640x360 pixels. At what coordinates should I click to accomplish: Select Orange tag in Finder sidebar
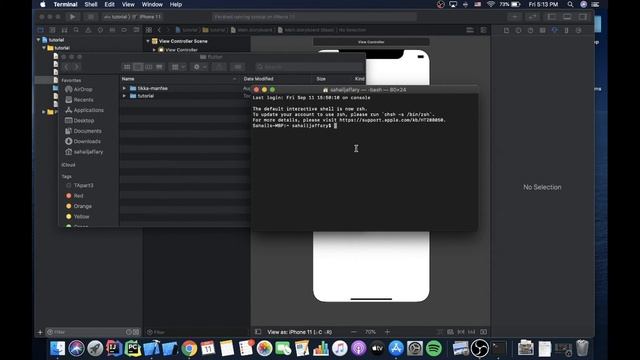tap(82, 206)
